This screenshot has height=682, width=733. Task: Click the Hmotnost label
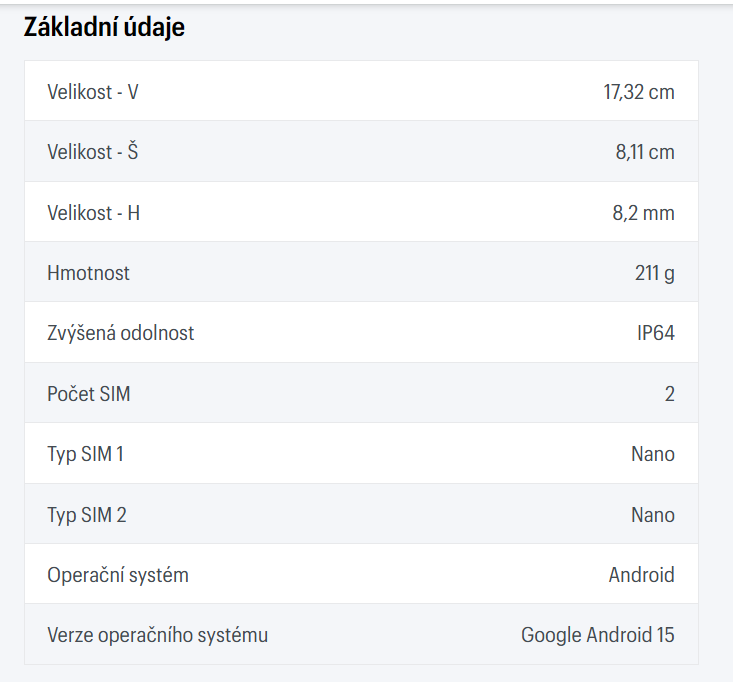coord(88,273)
